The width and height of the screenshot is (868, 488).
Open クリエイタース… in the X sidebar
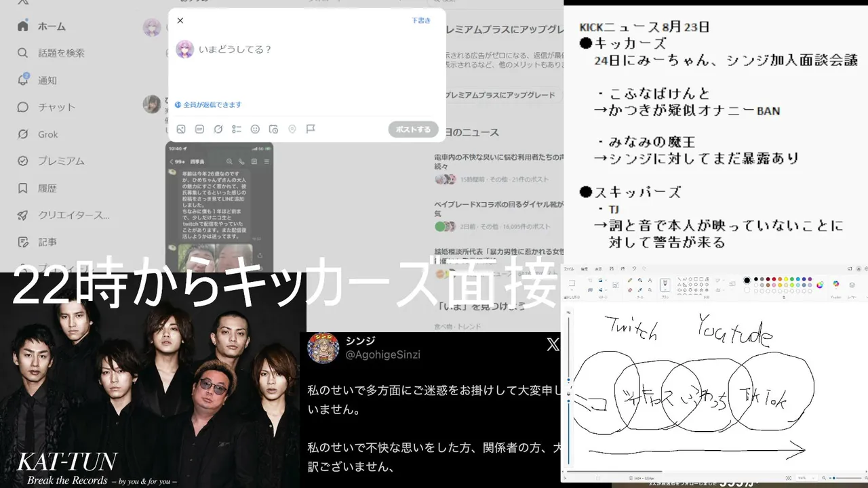pyautogui.click(x=64, y=216)
